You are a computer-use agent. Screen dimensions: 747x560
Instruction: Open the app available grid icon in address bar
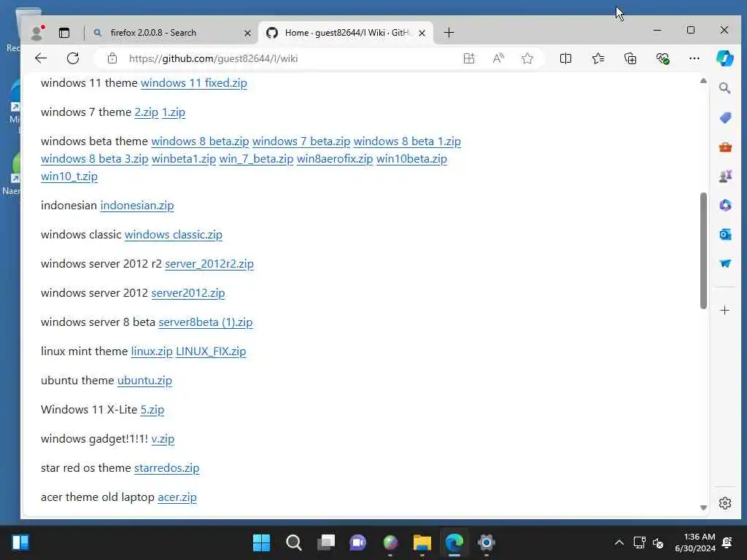pos(469,58)
